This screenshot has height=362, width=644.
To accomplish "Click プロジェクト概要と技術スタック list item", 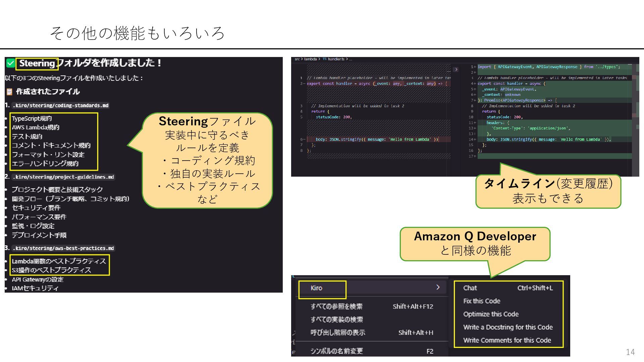I will coord(57,189).
